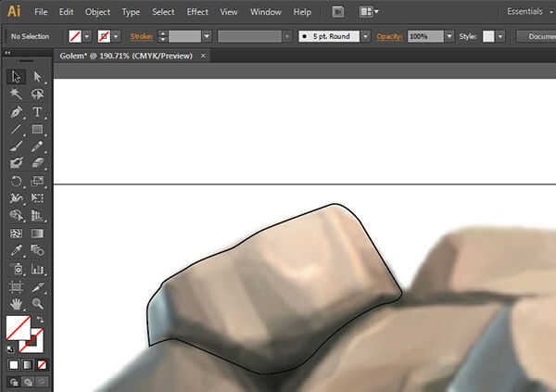Set paint mode to Gradient
The width and height of the screenshot is (556, 392).
28,365
